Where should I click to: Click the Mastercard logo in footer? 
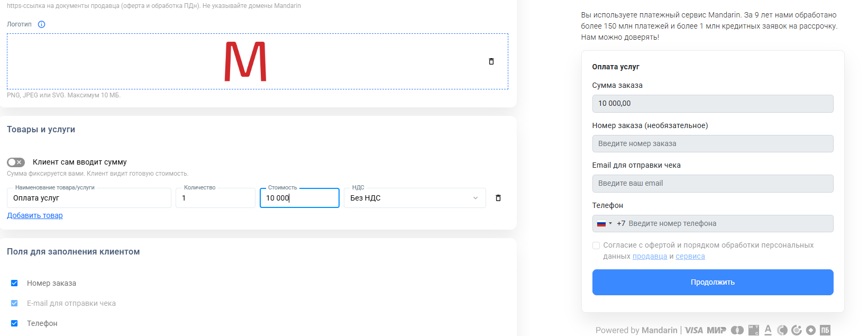(737, 330)
